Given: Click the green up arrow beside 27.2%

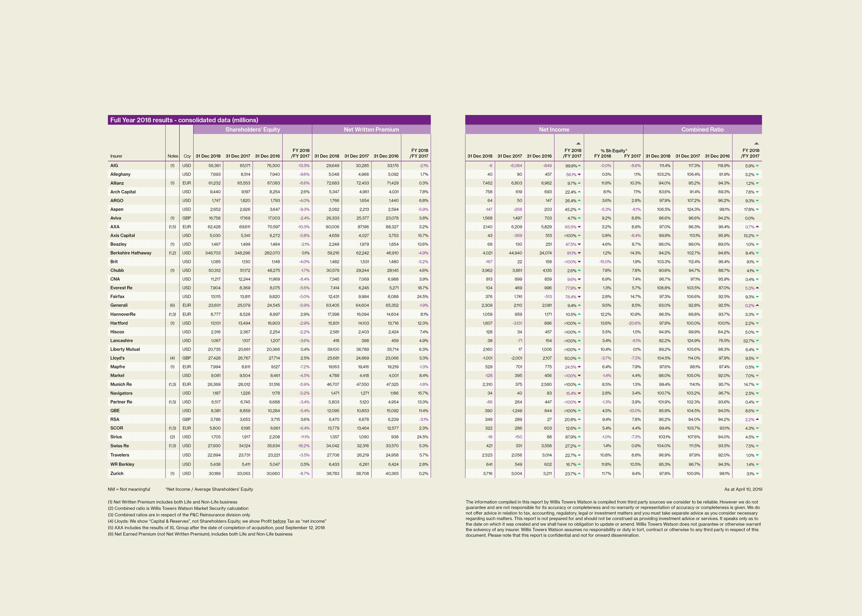Looking at the screenshot, I should 579,446.
